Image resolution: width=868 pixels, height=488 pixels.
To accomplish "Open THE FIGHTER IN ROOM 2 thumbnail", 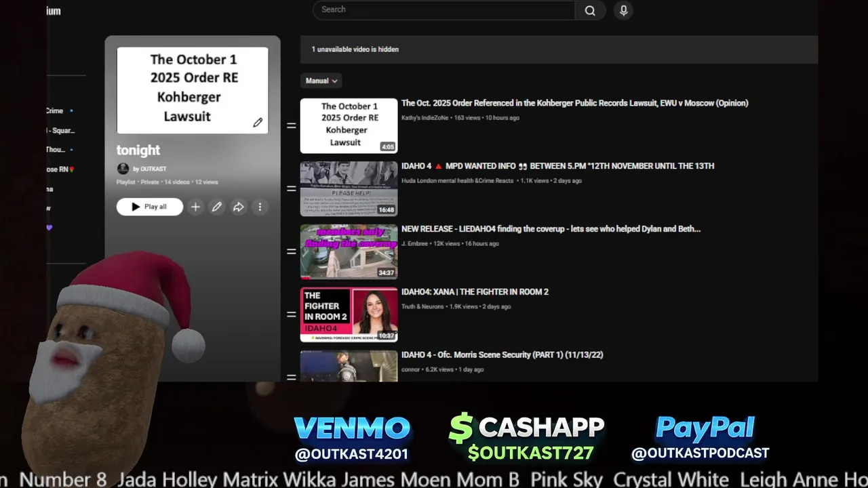I will pos(349,314).
